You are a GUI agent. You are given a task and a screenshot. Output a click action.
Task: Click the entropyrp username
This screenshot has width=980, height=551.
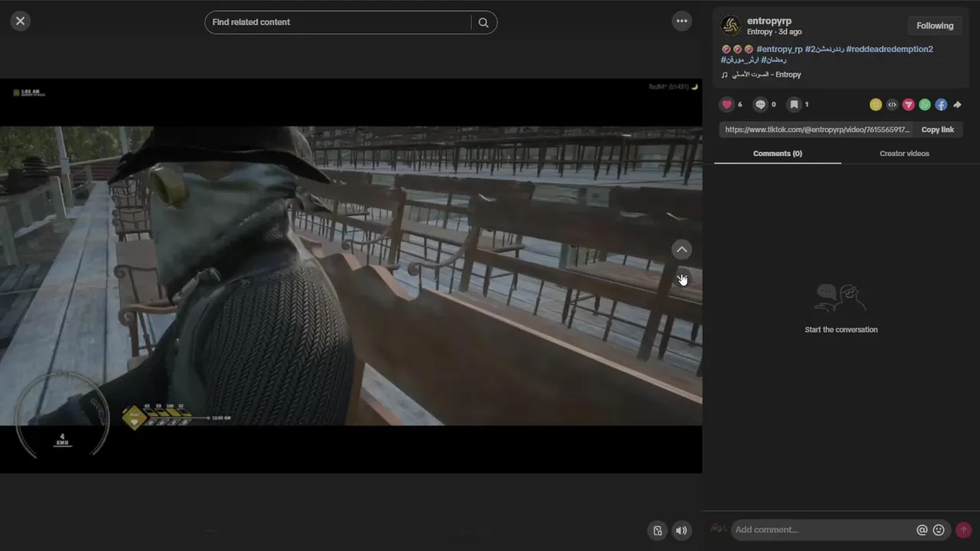[x=769, y=21]
